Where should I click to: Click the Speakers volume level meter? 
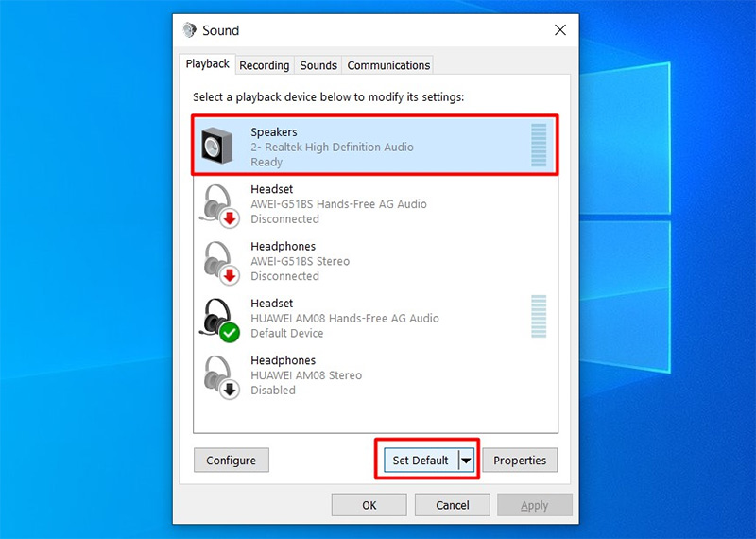point(539,146)
